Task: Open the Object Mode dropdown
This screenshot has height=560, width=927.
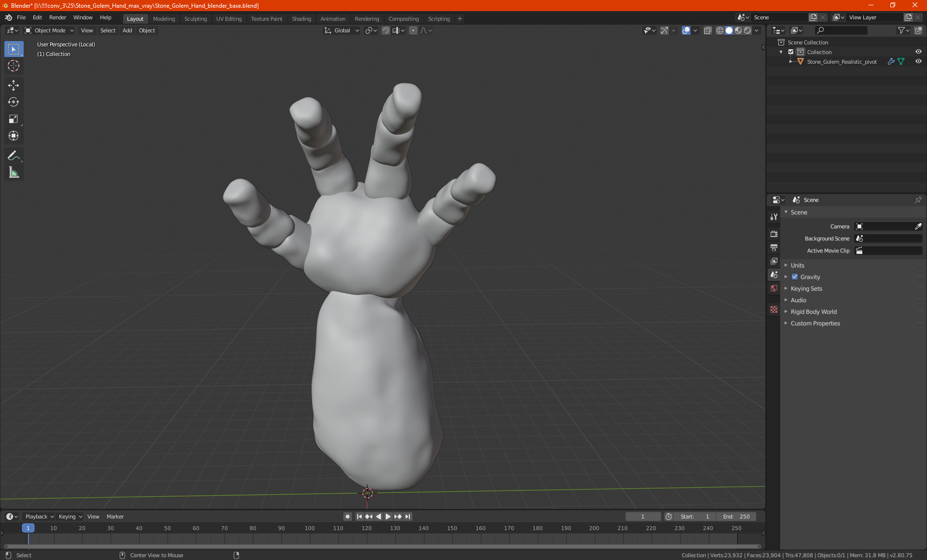Action: [49, 30]
